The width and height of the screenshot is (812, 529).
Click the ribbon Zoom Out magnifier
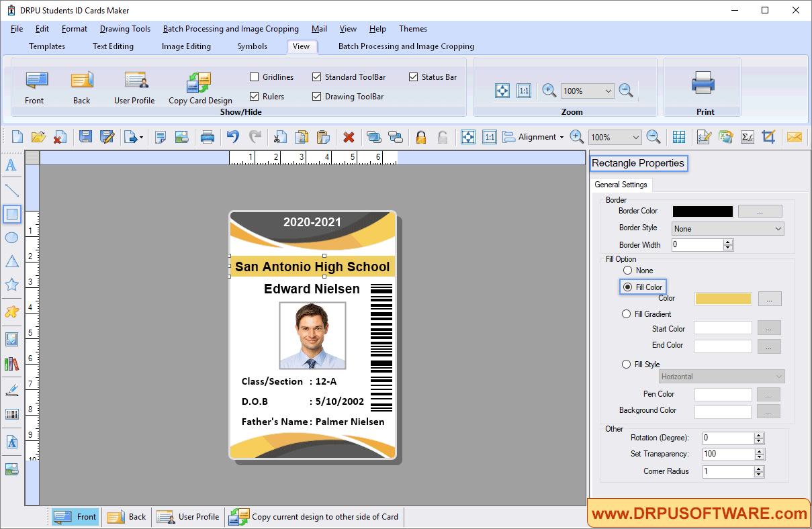point(626,91)
